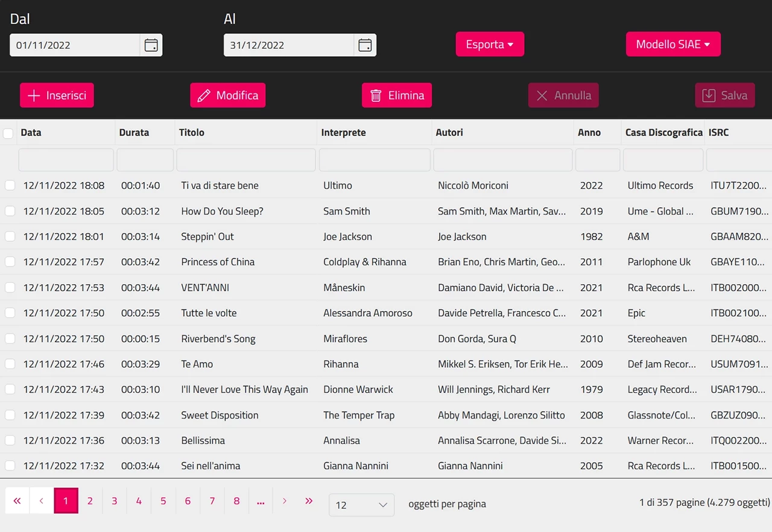The width and height of the screenshot is (772, 532).
Task: Jump to the last page with the double right arrows
Action: pyautogui.click(x=309, y=501)
